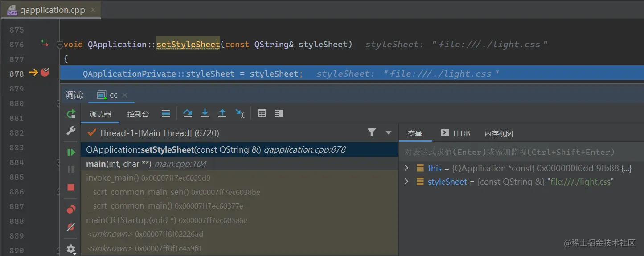This screenshot has height=256, width=644.
Task: Switch to the LLDB tab
Action: pos(455,133)
